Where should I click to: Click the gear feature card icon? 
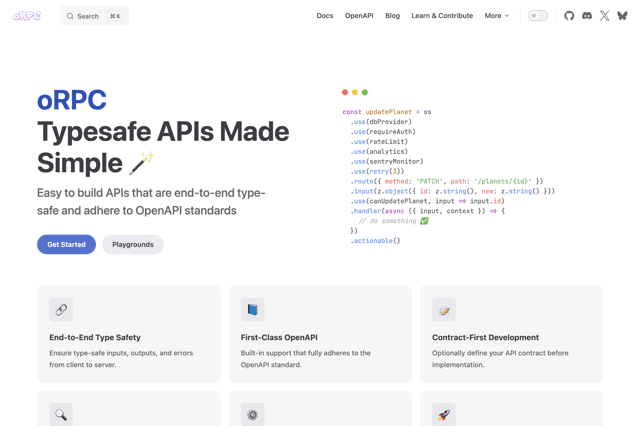253,415
